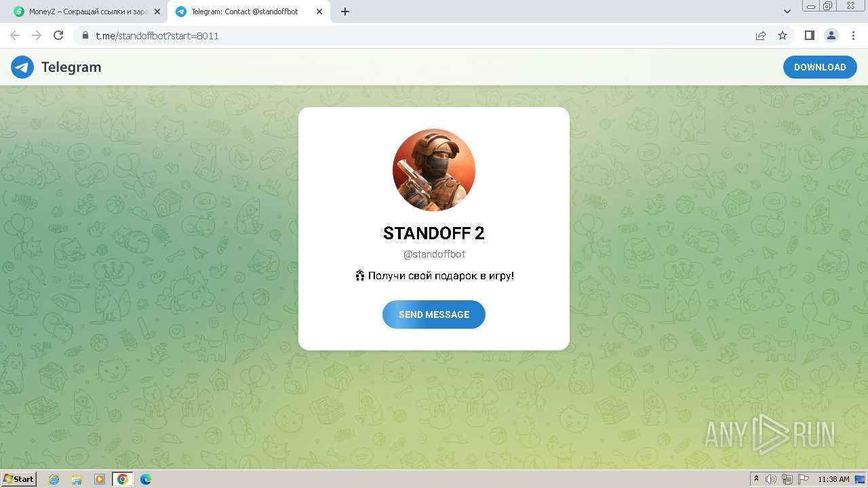Image resolution: width=868 pixels, height=488 pixels.
Task: Expand the tab search dropdown
Action: coord(787,12)
